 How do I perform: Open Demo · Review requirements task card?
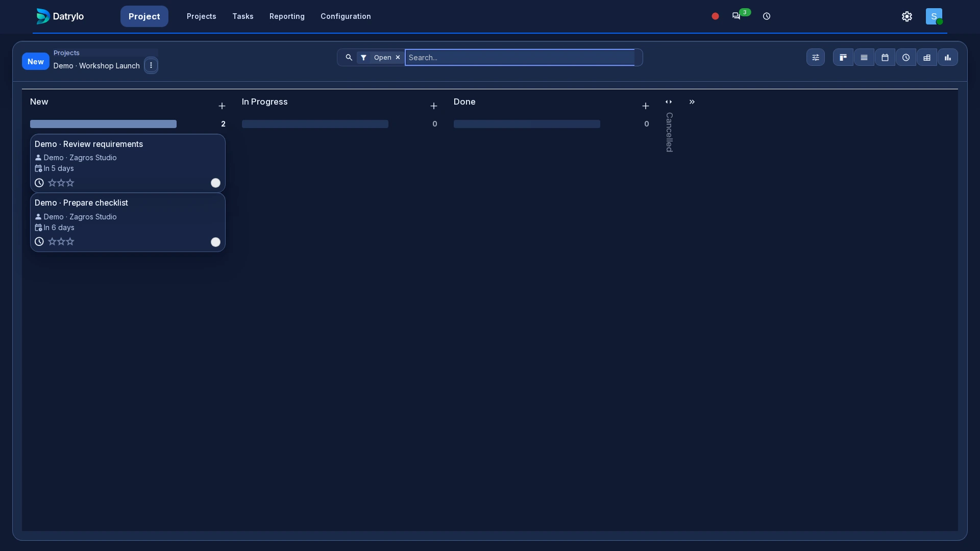(x=128, y=163)
